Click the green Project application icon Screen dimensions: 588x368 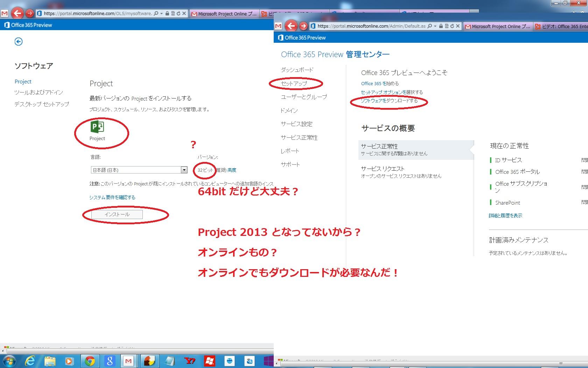click(x=97, y=127)
